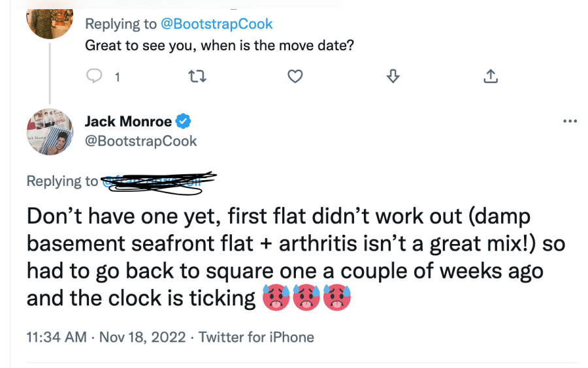The height and width of the screenshot is (368, 588).
Task: Click the tweet text about damp basement flat
Action: [x=295, y=257]
